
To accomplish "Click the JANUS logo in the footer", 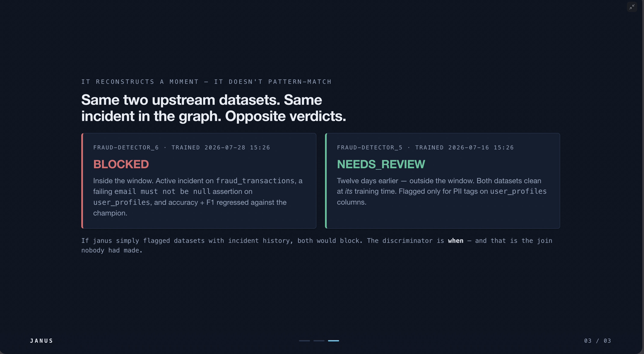I will tap(41, 341).
